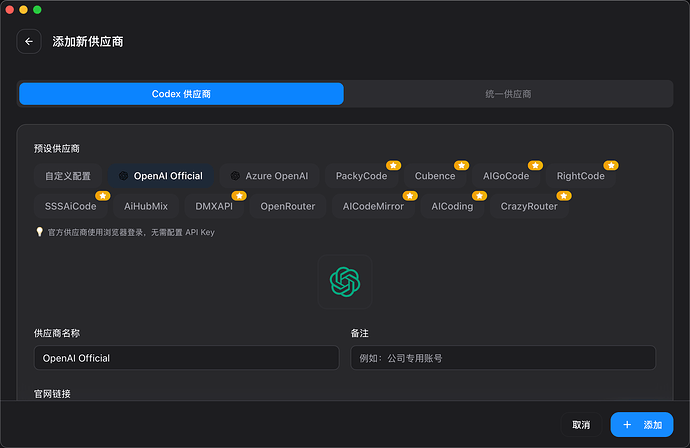Click the star badge on AIGoCode
This screenshot has width=690, height=448.
point(536,165)
